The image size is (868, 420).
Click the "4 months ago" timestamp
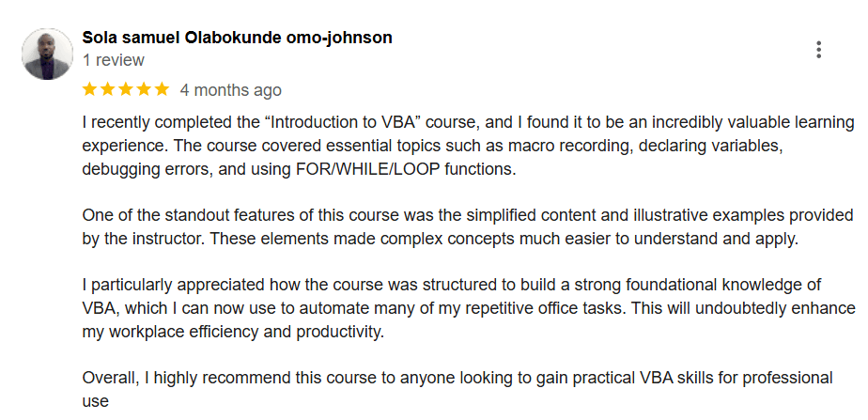tap(230, 90)
